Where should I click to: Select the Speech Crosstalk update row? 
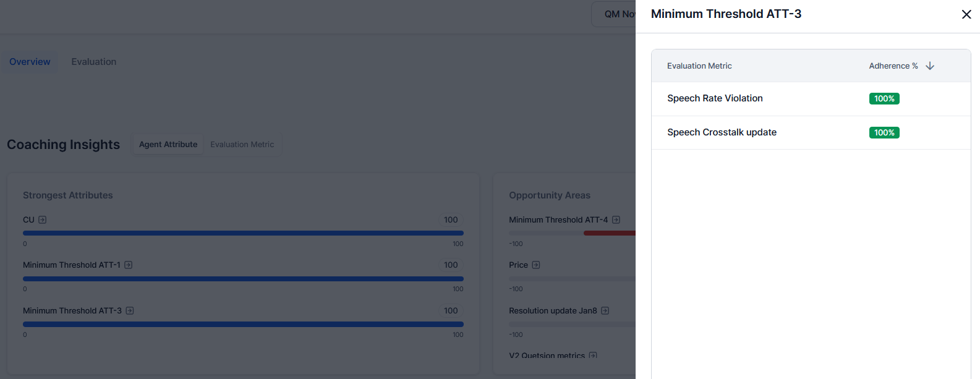click(x=811, y=132)
